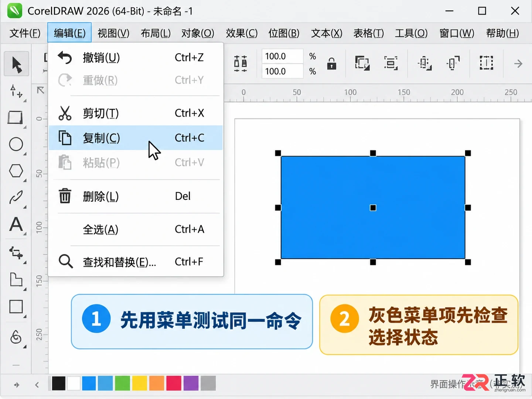Open the 文件(F) menu
The height and width of the screenshot is (399, 532).
point(25,33)
